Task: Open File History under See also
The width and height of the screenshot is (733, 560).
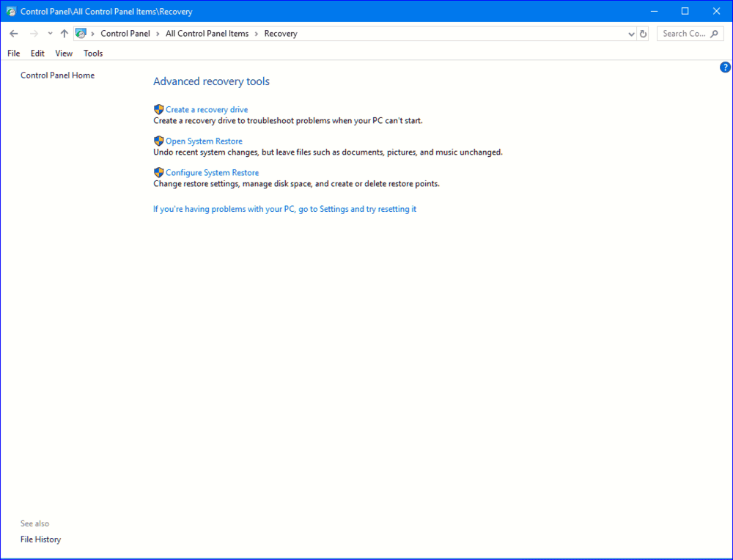Action: (x=40, y=539)
